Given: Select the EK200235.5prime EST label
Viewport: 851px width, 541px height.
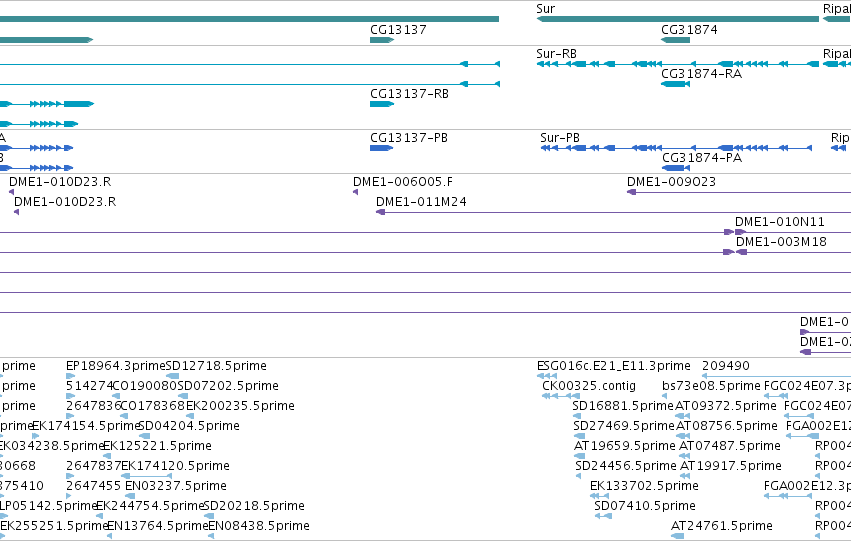Looking at the screenshot, I should pyautogui.click(x=240, y=406).
